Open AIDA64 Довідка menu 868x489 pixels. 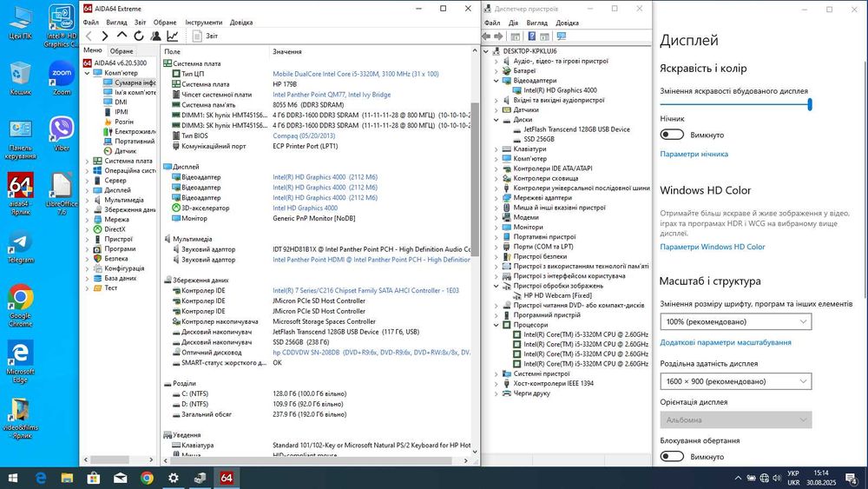tap(240, 23)
